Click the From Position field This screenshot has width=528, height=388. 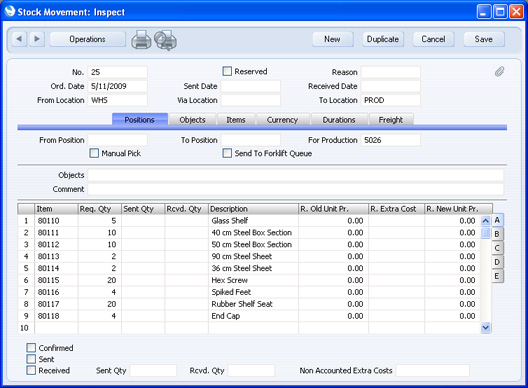pyautogui.click(x=118, y=140)
